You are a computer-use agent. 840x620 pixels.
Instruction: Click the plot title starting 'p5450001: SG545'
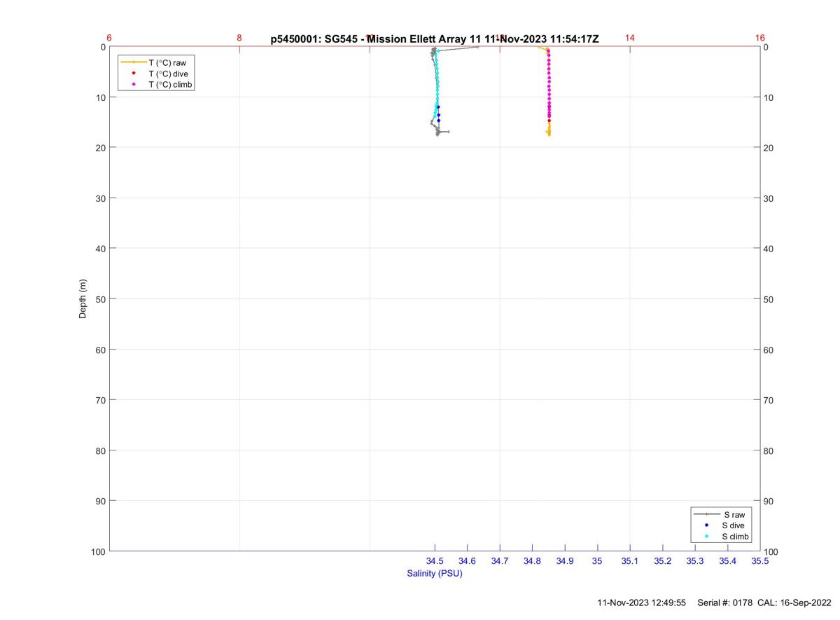[435, 39]
